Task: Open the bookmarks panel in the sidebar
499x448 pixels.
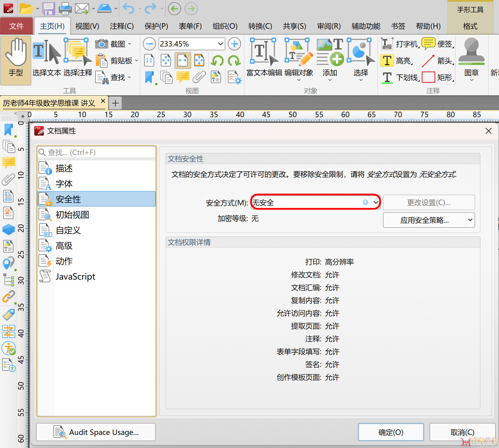Action: click(x=9, y=130)
